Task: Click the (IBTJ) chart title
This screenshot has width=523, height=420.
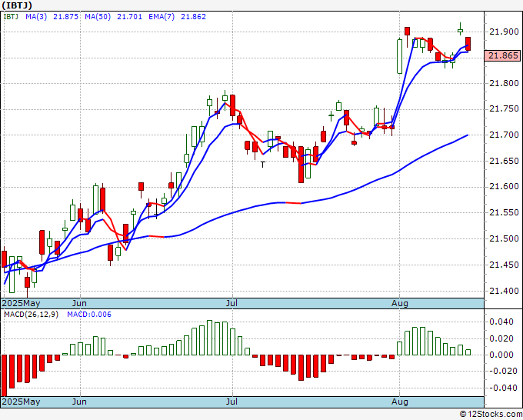Action: coord(17,5)
